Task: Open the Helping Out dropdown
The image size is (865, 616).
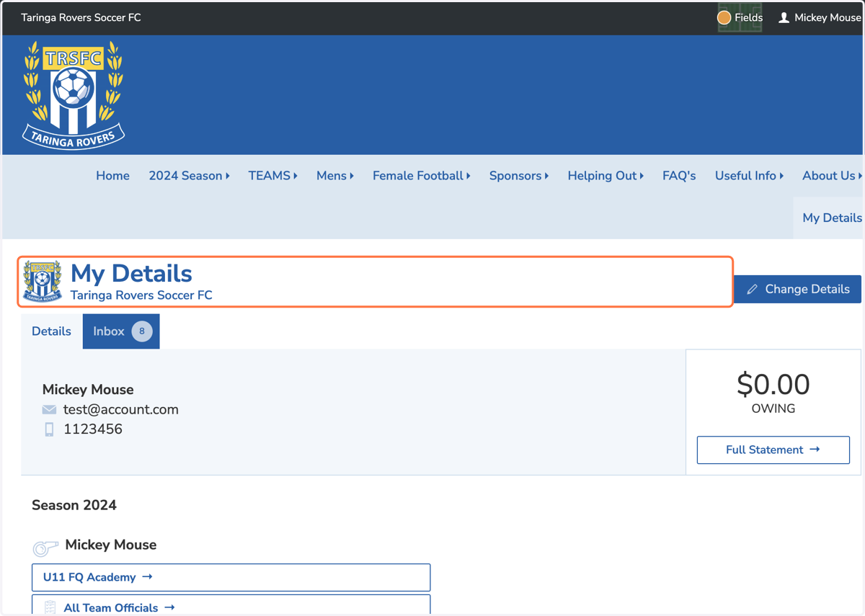Action: (605, 176)
